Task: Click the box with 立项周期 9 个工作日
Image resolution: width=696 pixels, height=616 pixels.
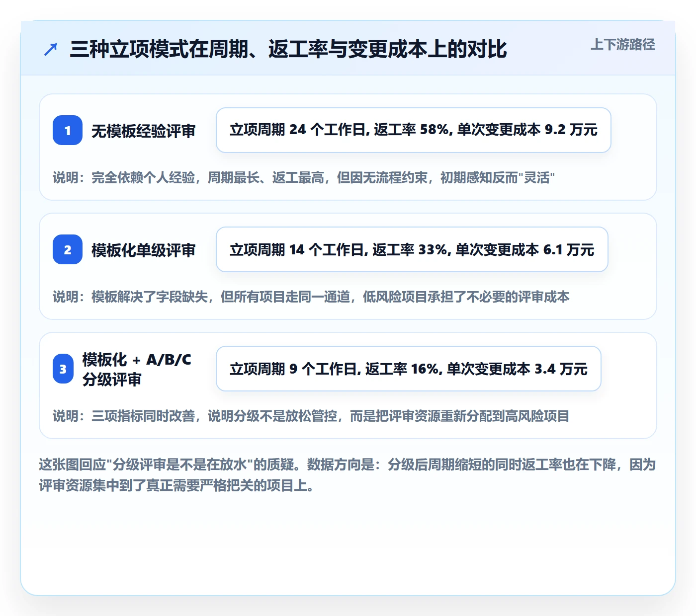Action: 409,369
